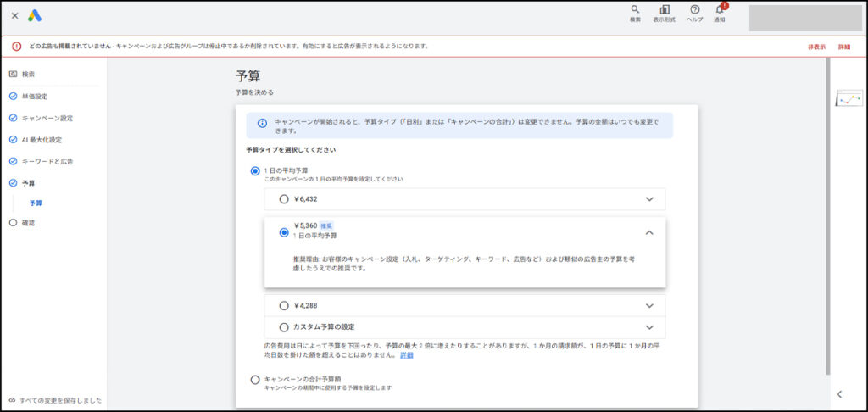
Task: Click the 推奨 badge next to ¥5,360
Action: pos(326,226)
